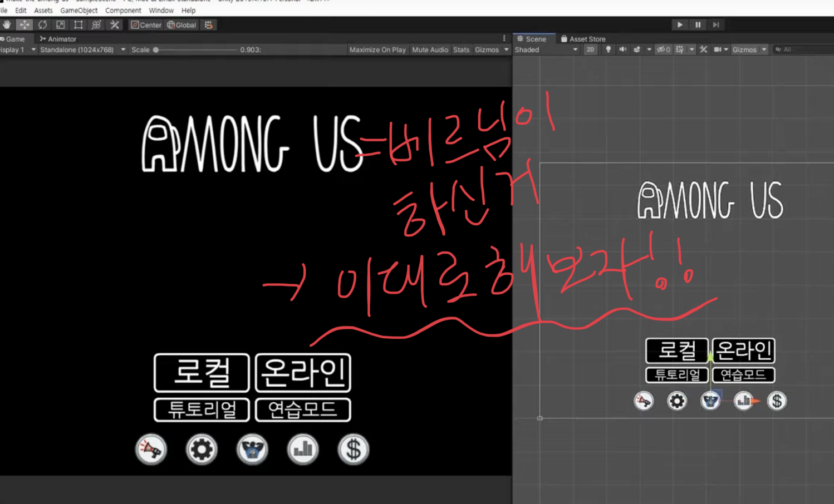Select the Move tool
834x504 pixels.
(x=24, y=24)
